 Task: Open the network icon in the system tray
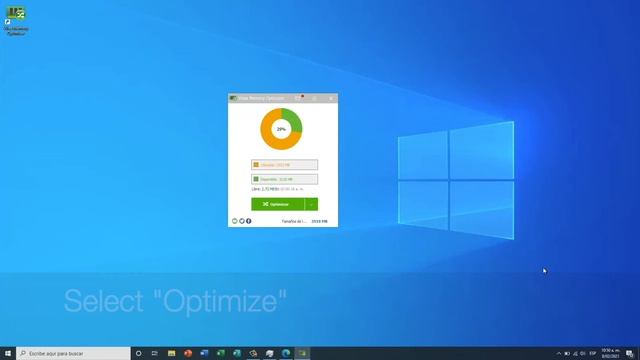pos(575,353)
